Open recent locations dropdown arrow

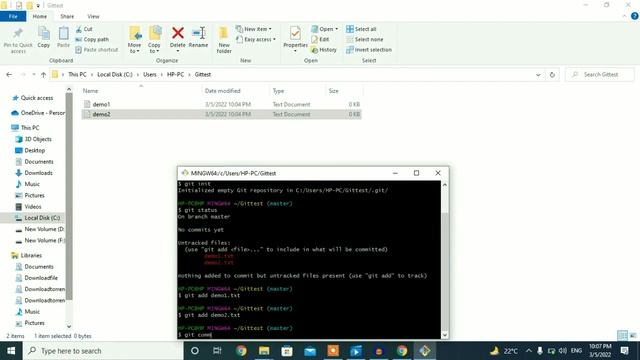click(33, 75)
